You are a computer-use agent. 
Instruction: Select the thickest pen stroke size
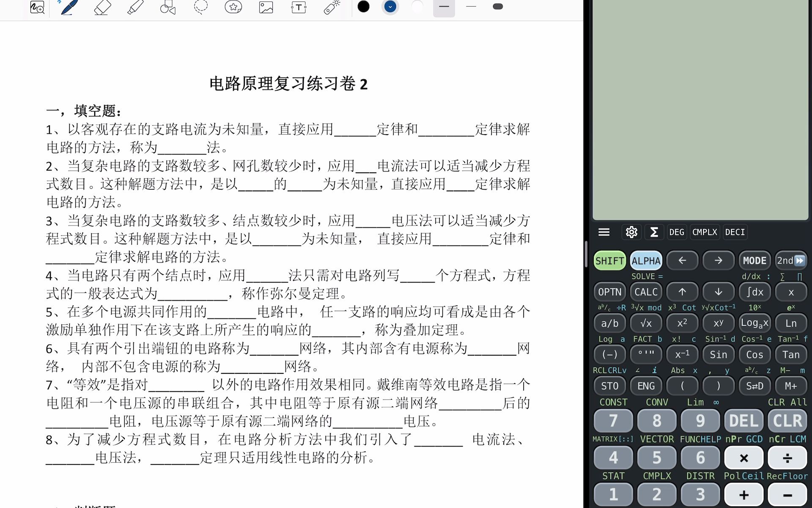click(498, 7)
